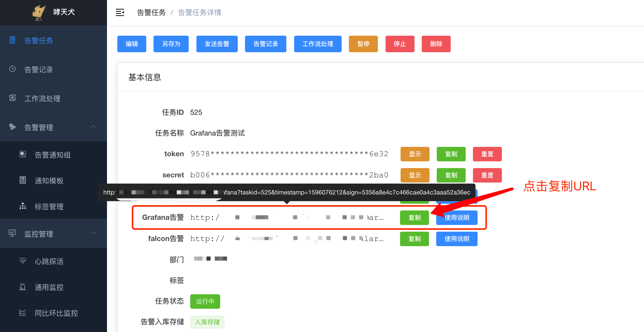Open 工作流处理 in the sidebar
The height and width of the screenshot is (332, 644).
tap(53, 98)
